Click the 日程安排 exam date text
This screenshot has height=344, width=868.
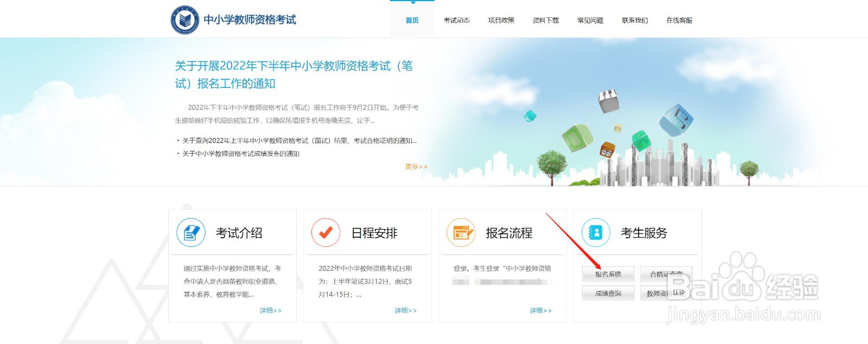point(365,281)
